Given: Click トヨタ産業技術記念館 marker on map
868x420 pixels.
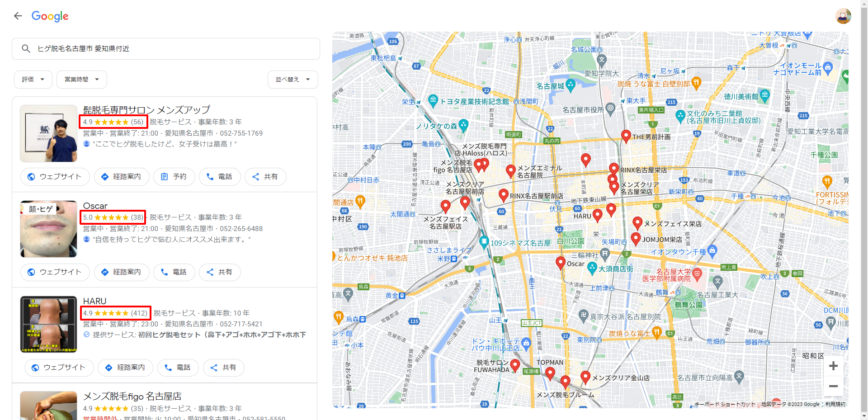Looking at the screenshot, I should click(433, 101).
